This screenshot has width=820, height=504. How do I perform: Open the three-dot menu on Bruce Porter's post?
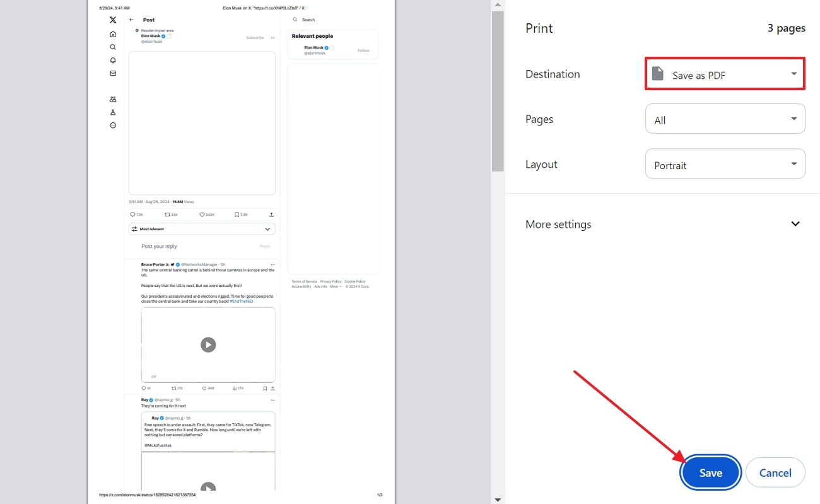[272, 264]
